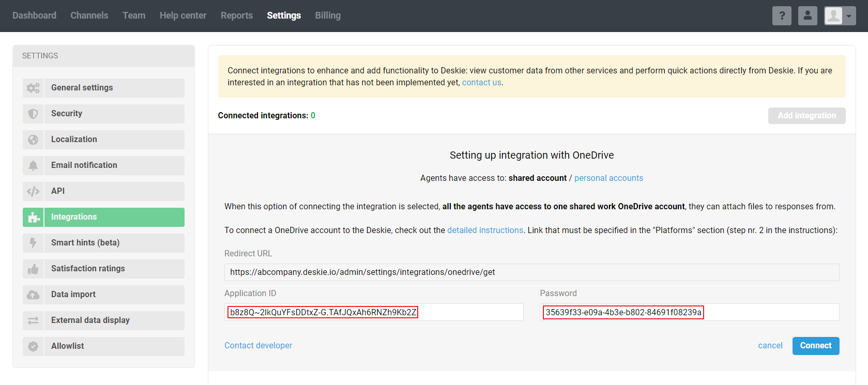Click the Data import cloud icon

pos(33,295)
